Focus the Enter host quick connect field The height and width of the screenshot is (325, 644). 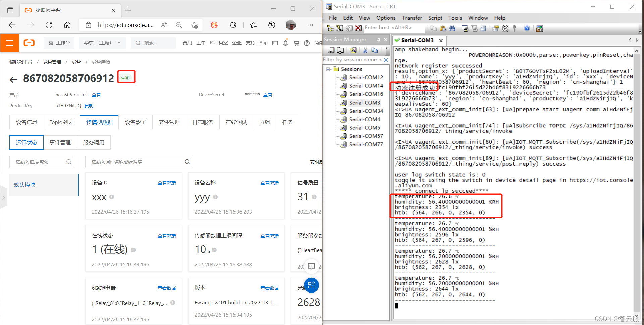[x=394, y=28]
